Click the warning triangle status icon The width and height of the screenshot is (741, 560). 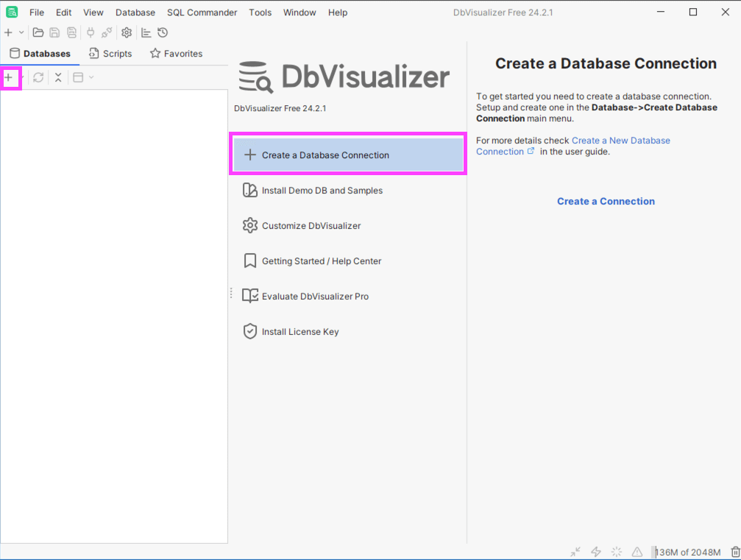(x=637, y=552)
